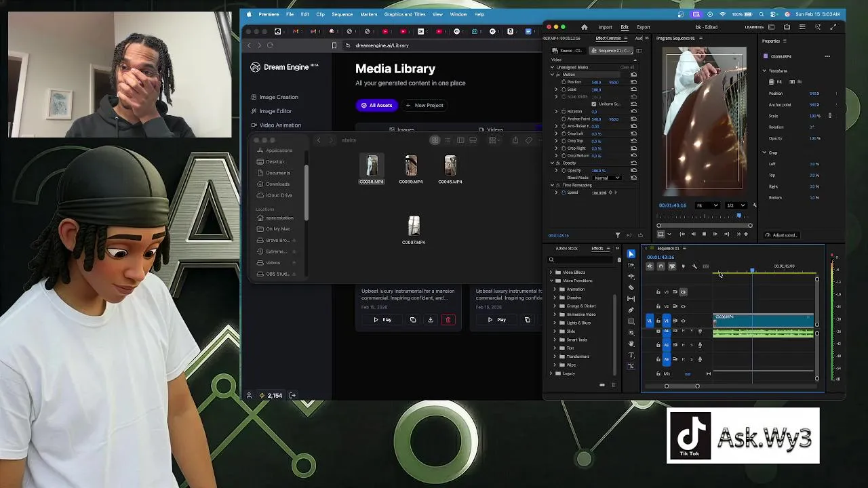
Task: Click timeline wrench settings icon
Action: 694,266
